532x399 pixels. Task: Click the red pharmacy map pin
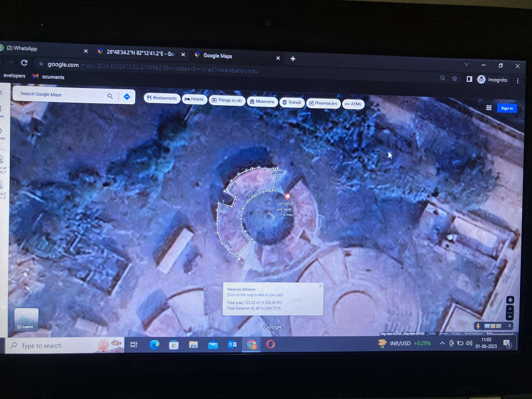(287, 196)
